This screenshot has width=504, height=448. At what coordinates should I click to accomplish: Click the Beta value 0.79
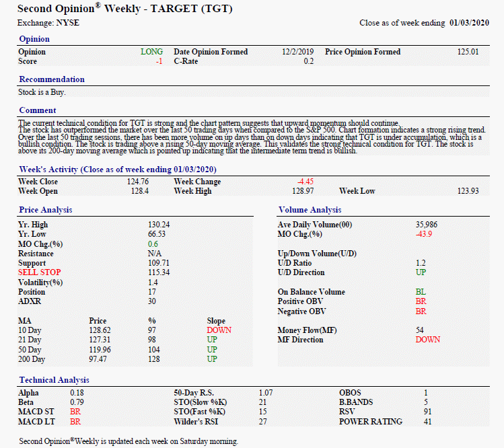click(x=77, y=403)
